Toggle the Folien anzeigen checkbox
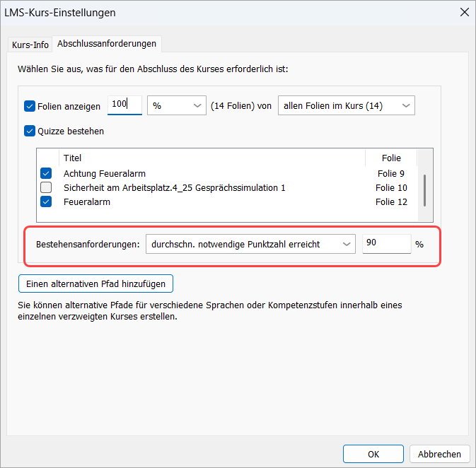This screenshot has height=468, width=476. 30,106
